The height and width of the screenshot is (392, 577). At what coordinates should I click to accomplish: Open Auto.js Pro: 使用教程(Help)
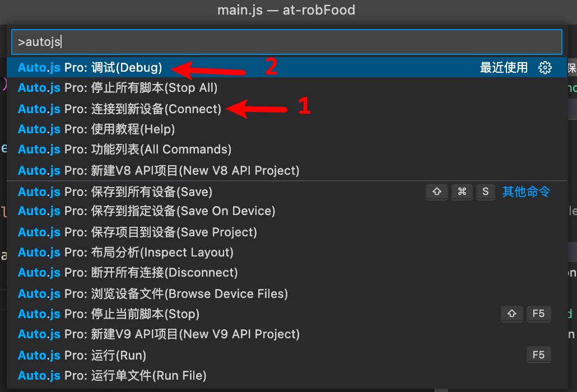click(x=287, y=129)
